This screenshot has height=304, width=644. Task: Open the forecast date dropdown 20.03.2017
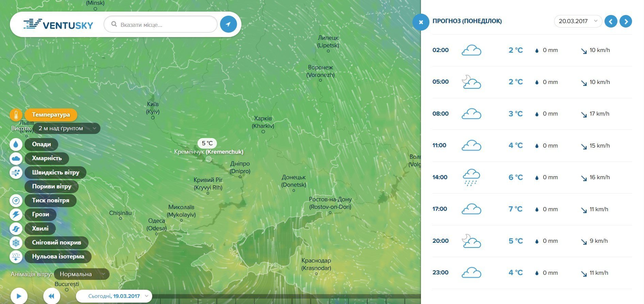[x=578, y=21]
